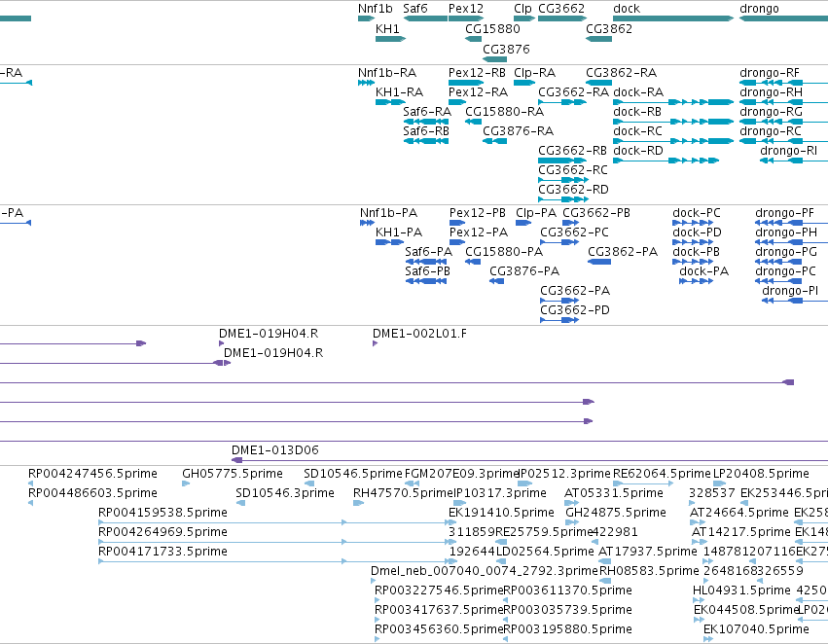This screenshot has height=644, width=828.
Task: Click the CG15880 gene label
Action: pyautogui.click(x=492, y=28)
